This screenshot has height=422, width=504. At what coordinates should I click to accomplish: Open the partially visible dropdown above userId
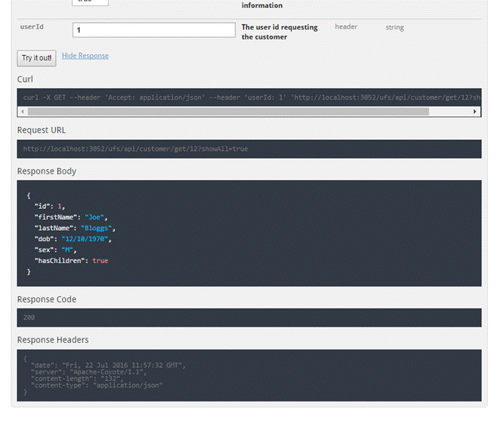click(x=90, y=2)
